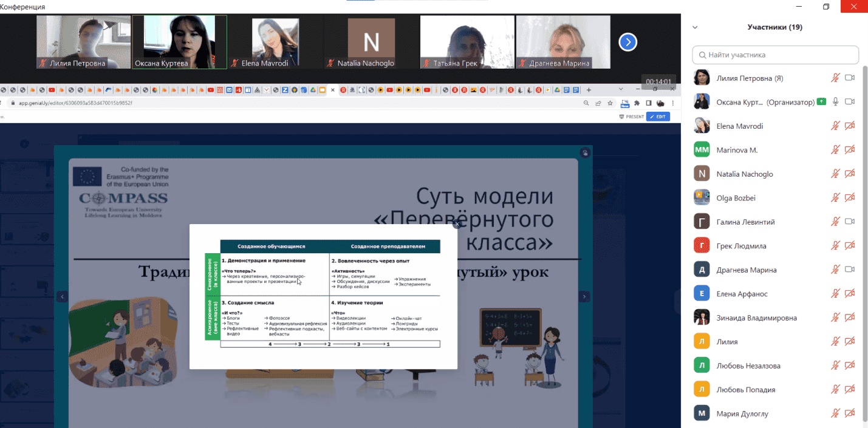Close the popup table window

point(457,225)
